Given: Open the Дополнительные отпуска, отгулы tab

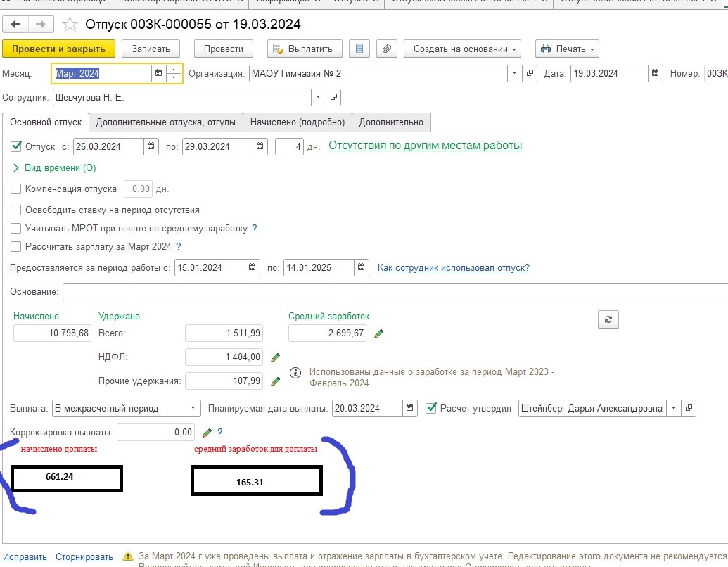Looking at the screenshot, I should click(166, 122).
